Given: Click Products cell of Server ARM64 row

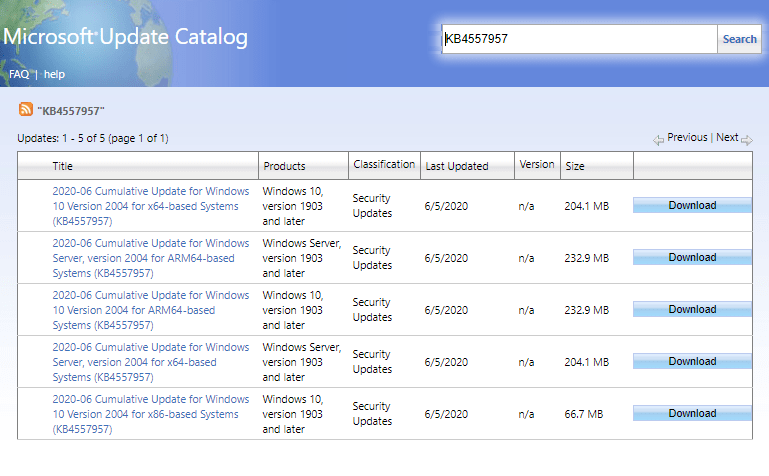Looking at the screenshot, I should pyautogui.click(x=302, y=258).
